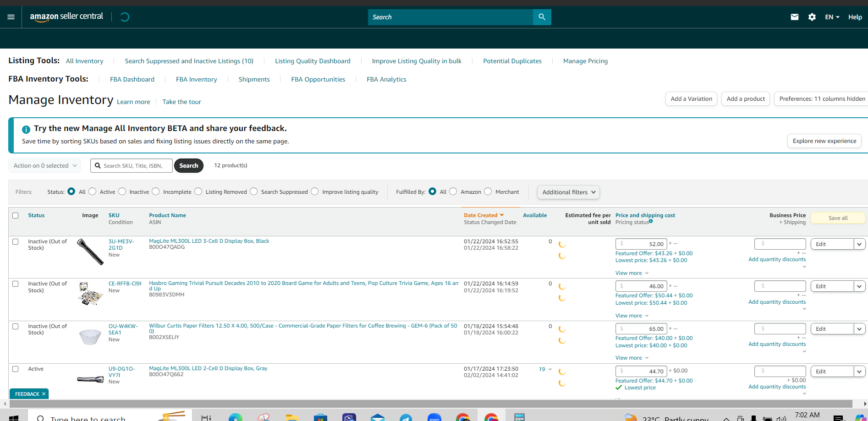Screen dimensions: 868x421
Task: Open the coffee paper filters product image
Action: click(x=90, y=337)
